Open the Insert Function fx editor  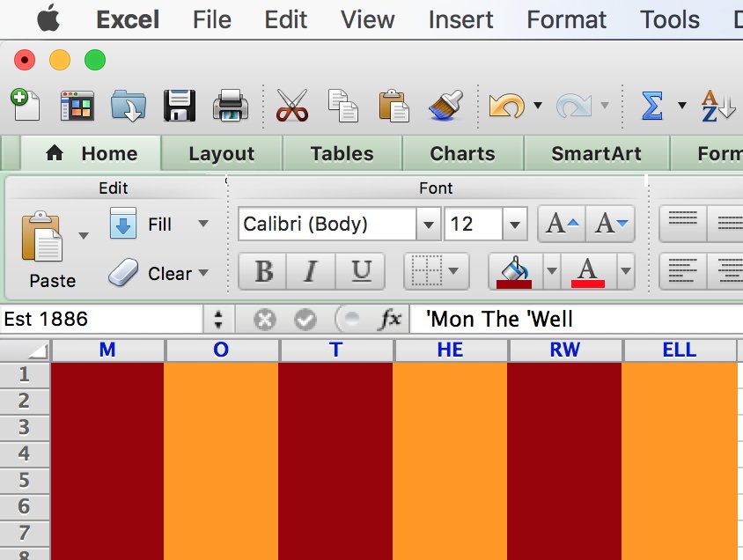(x=393, y=319)
